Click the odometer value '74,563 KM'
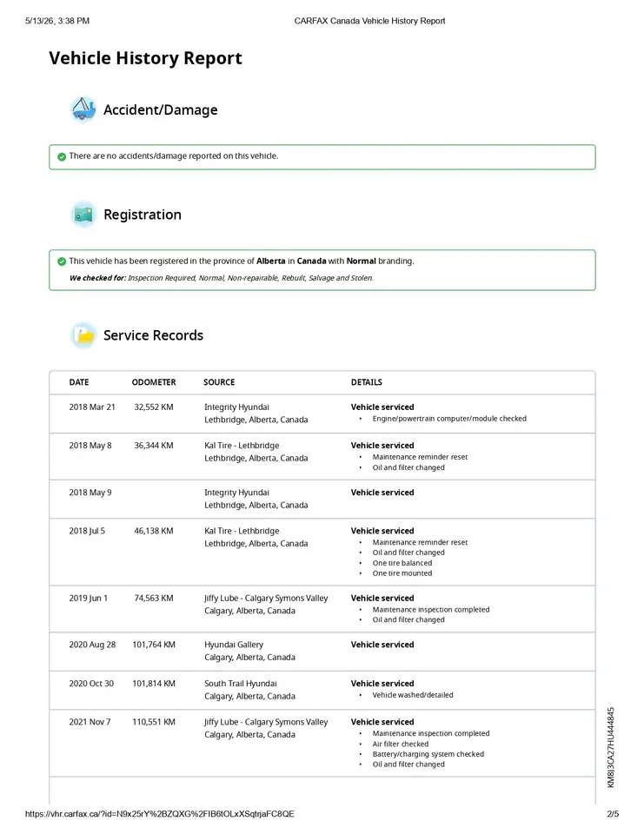 coord(153,598)
